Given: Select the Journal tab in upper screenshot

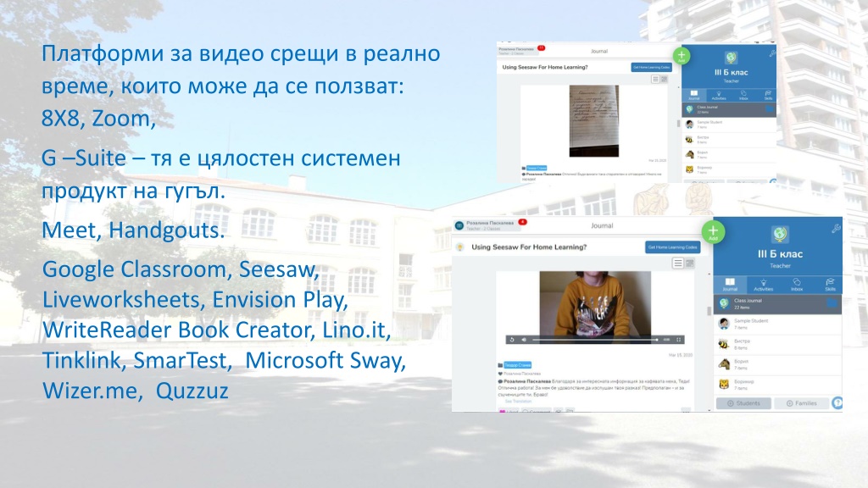Looking at the screenshot, I should tap(693, 95).
